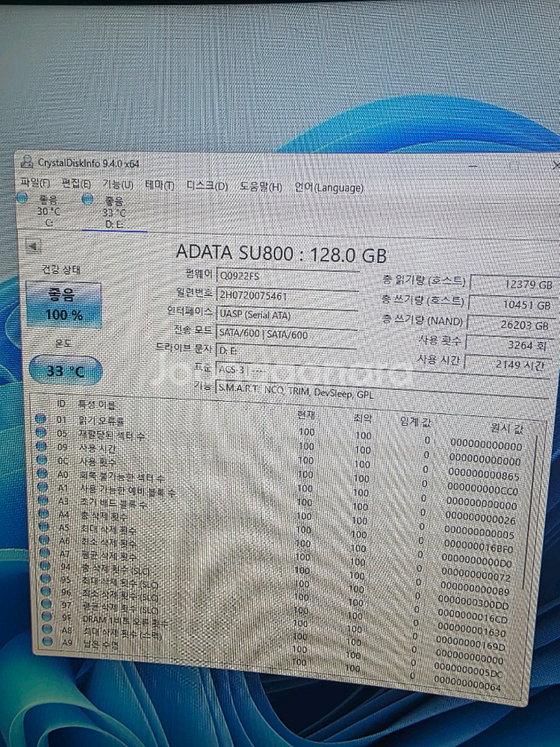Screen dimensions: 560x747
Task: Click status icon of row 9F DRAM
Action: click(x=46, y=616)
